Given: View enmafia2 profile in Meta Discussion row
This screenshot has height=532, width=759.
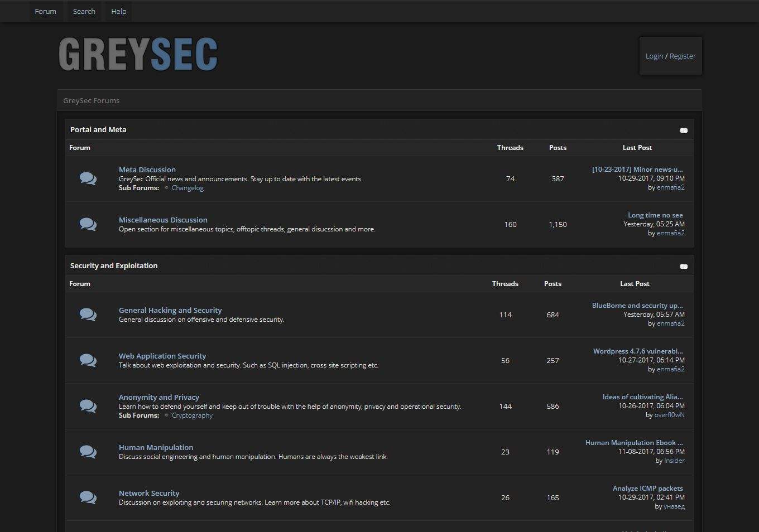Looking at the screenshot, I should [x=671, y=187].
